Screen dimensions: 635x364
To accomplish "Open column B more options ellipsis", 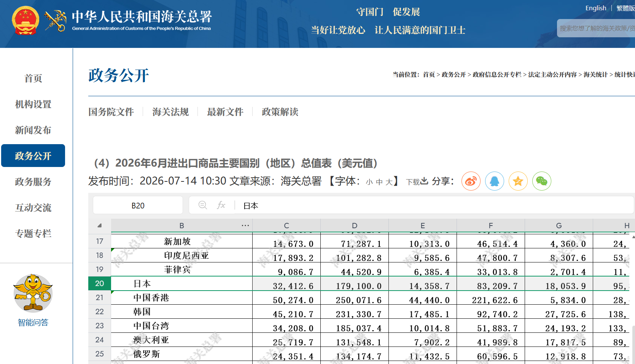I will point(245,226).
